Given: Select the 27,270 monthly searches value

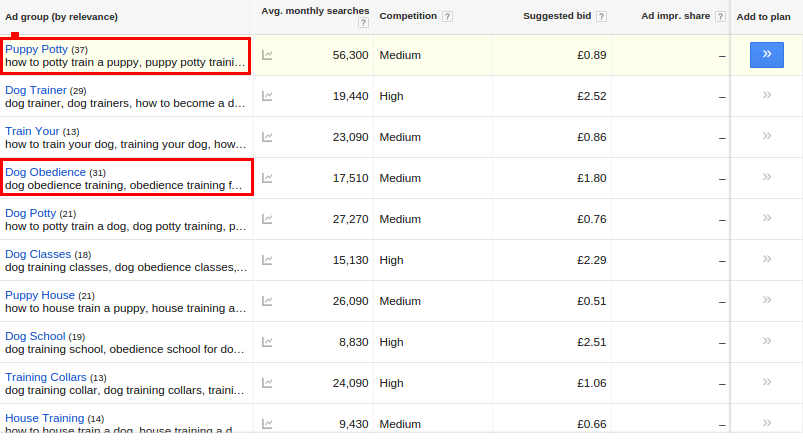Looking at the screenshot, I should [x=350, y=219].
